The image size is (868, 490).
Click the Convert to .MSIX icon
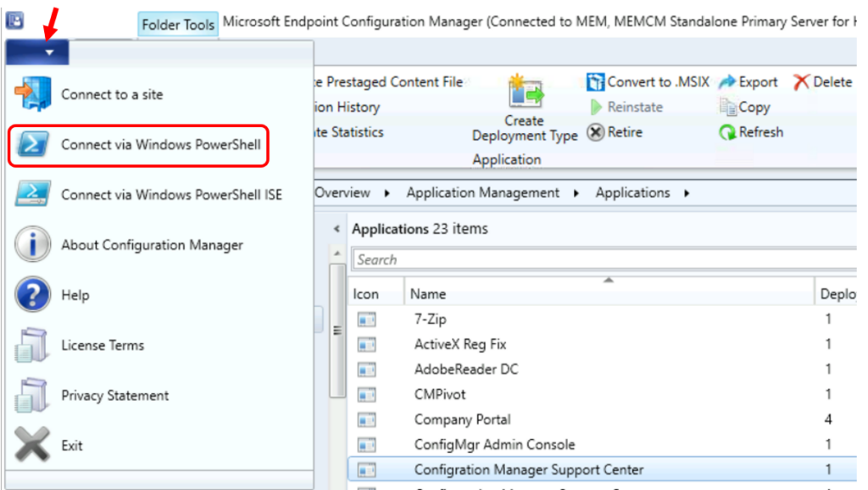595,82
